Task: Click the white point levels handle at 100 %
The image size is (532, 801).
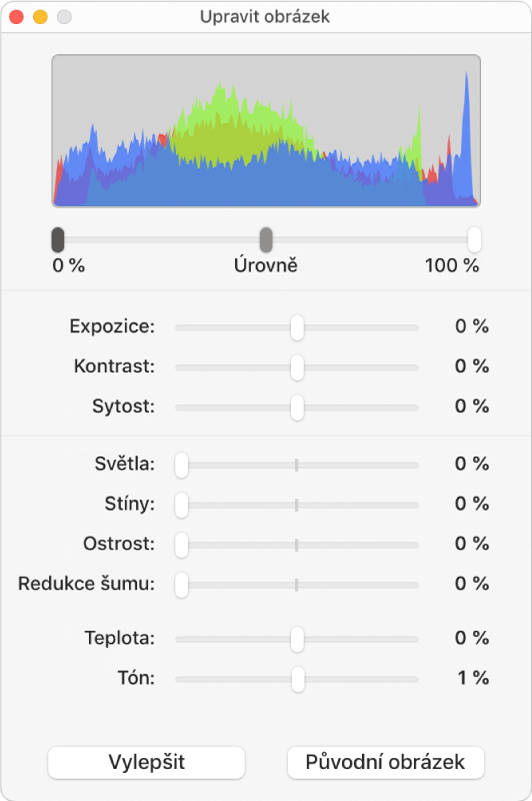Action: coord(474,240)
